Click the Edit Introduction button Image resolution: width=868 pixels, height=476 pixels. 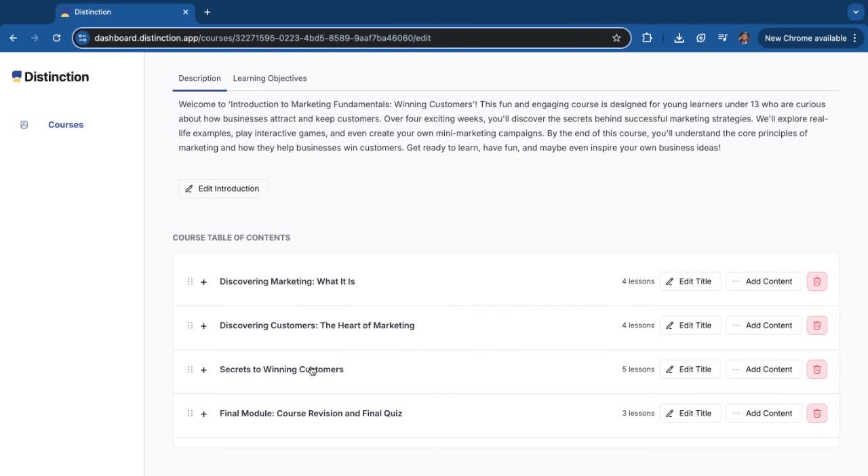[x=223, y=189]
